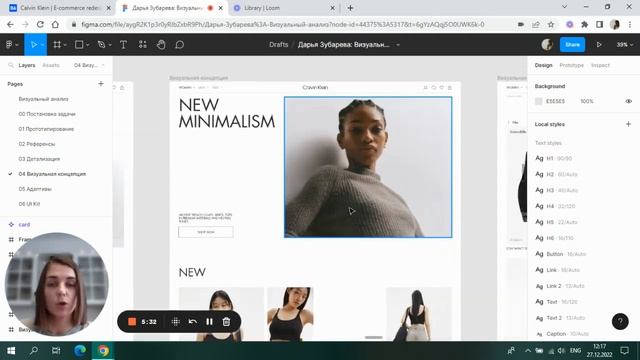Select the Comment tool
The height and width of the screenshot is (360, 640).
pyautogui.click(x=180, y=44)
